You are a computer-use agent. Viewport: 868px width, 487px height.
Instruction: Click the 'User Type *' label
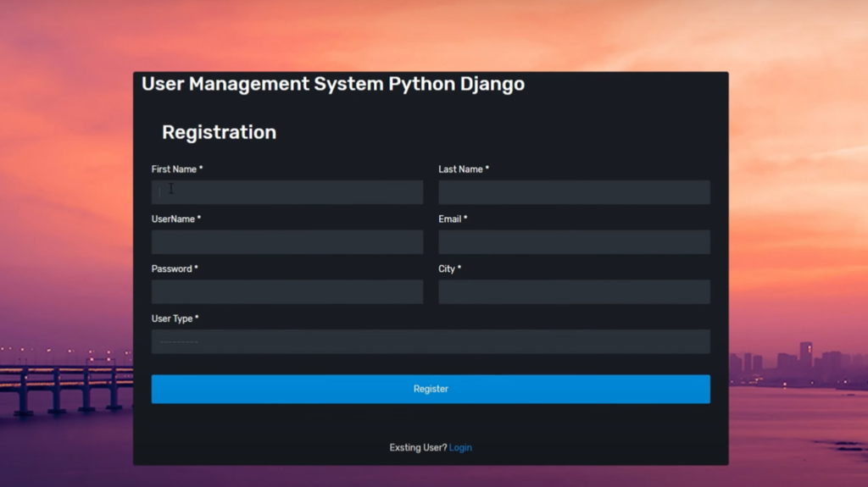point(175,318)
